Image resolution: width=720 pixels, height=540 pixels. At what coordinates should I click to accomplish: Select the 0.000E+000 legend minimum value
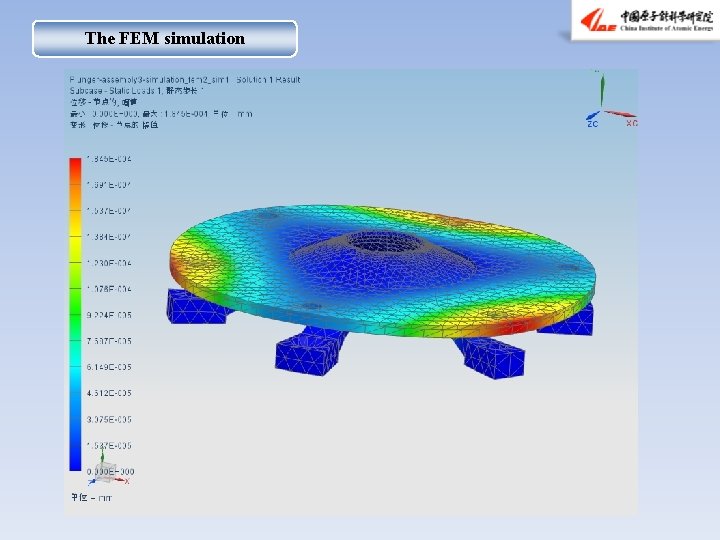pyautogui.click(x=110, y=472)
